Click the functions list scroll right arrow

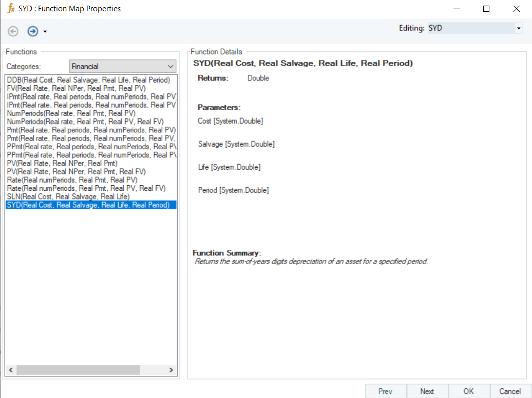point(171,370)
